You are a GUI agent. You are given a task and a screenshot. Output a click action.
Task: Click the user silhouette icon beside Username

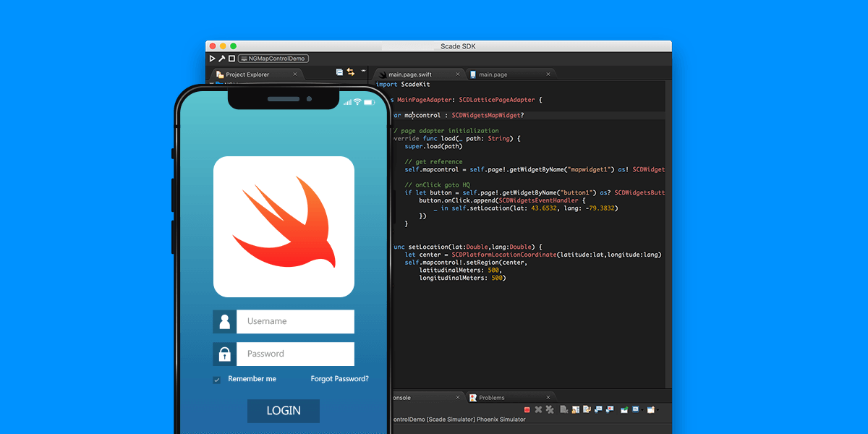pos(224,321)
